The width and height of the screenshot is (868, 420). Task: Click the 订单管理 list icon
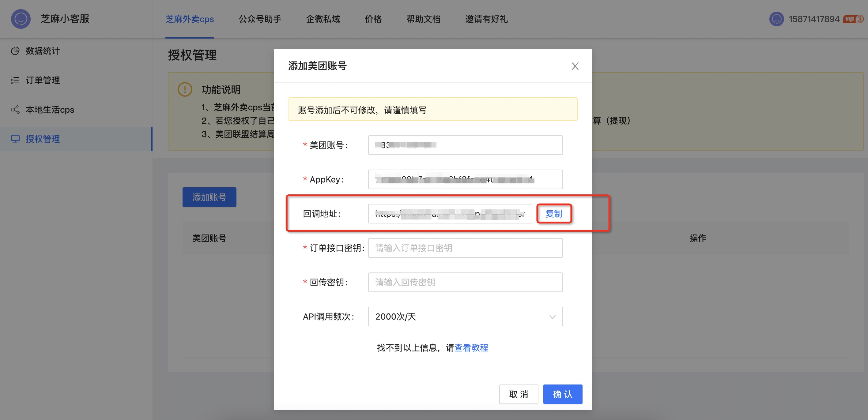point(15,80)
